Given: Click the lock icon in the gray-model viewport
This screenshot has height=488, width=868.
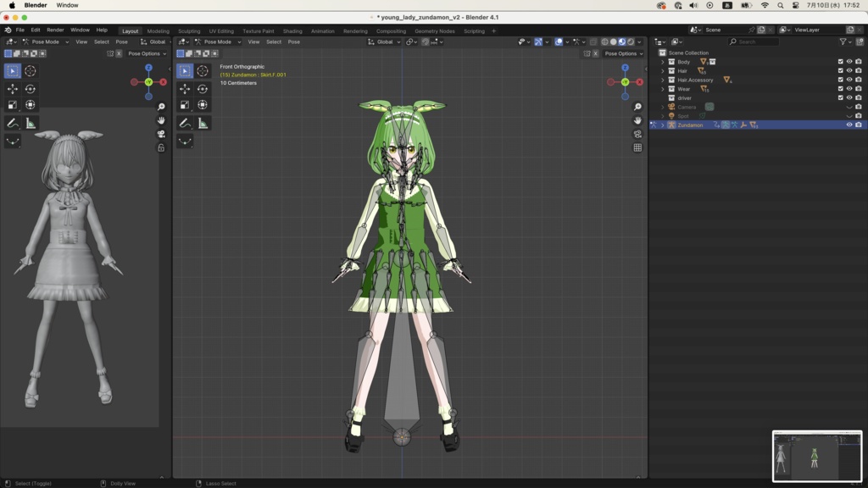Looking at the screenshot, I should coord(161,147).
